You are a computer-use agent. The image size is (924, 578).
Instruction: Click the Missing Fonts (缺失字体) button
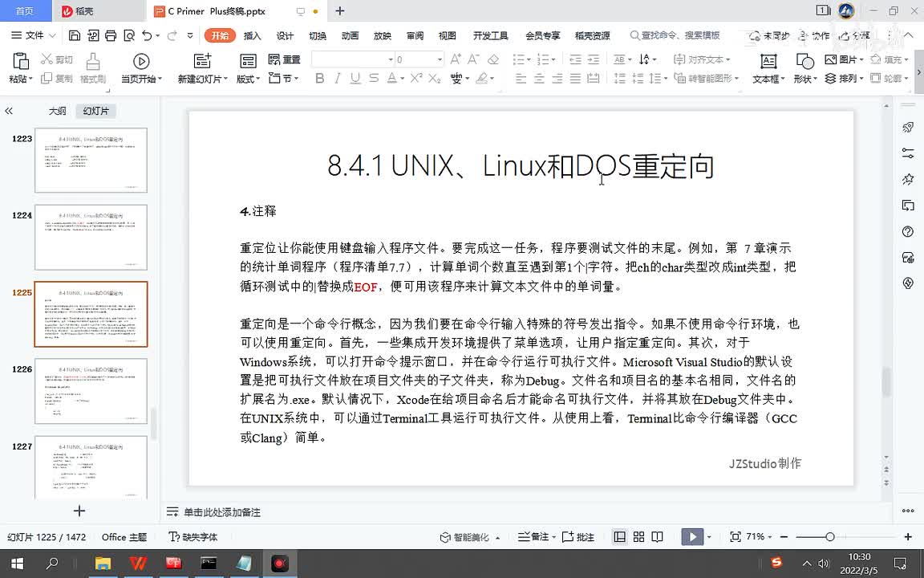pyautogui.click(x=192, y=537)
